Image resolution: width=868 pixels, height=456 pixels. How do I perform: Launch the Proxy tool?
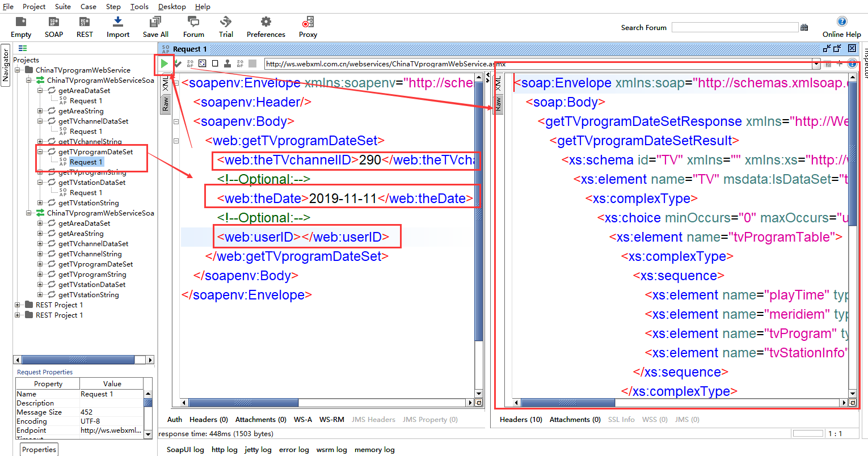pos(307,27)
